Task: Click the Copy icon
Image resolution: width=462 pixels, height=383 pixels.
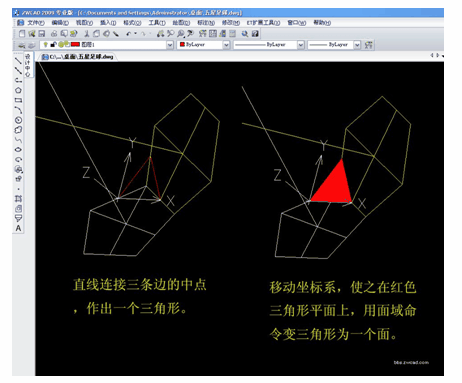Action: (96, 34)
